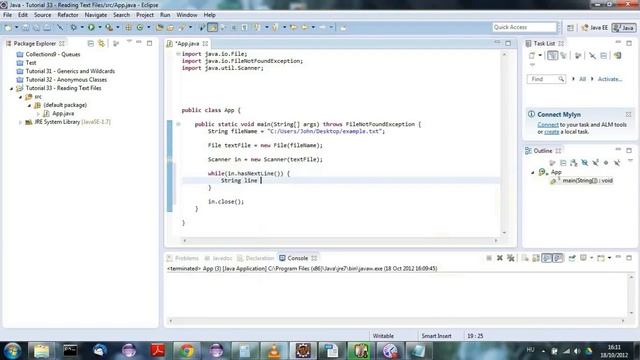Toggle Focus on Workweek in Task List
The height and width of the screenshot is (360, 640).
click(x=578, y=56)
